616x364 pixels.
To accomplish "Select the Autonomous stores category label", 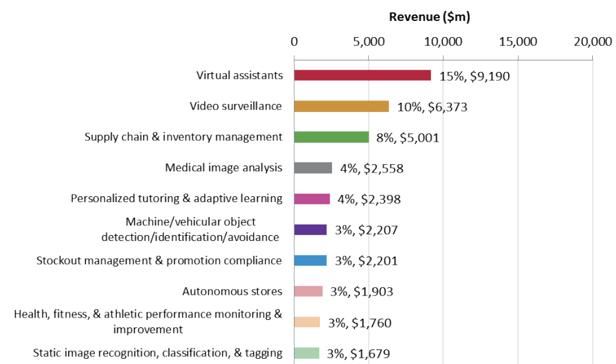I will [x=232, y=291].
